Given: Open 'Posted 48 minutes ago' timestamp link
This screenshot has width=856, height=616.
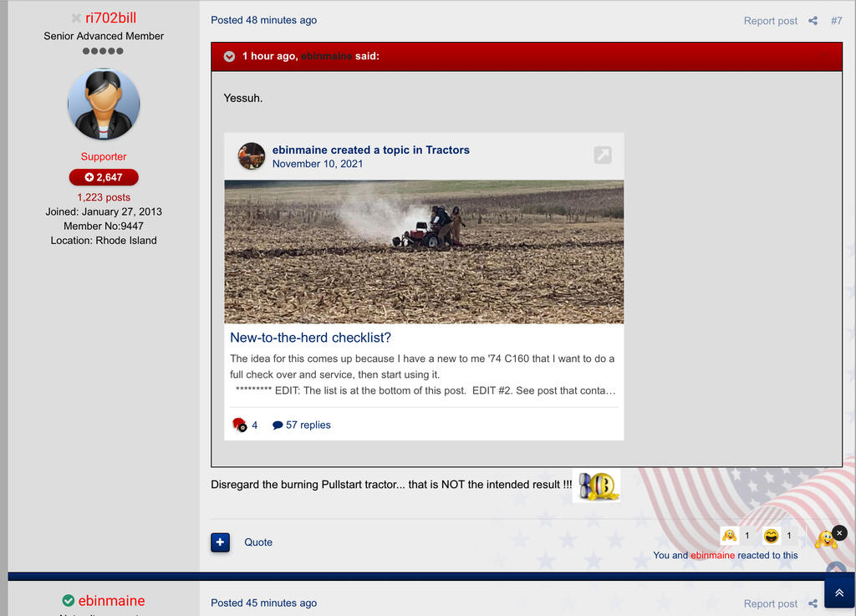Looking at the screenshot, I should 263,20.
